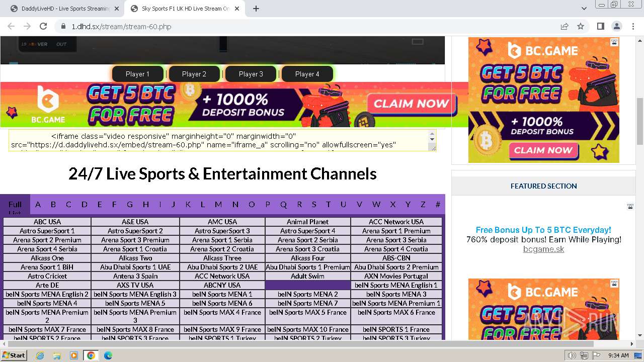The image size is (644, 362).
Task: Open Alkass One channel
Action: (47, 258)
